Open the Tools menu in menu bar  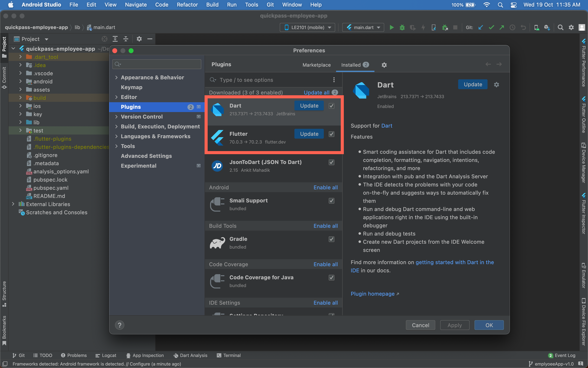coord(252,5)
